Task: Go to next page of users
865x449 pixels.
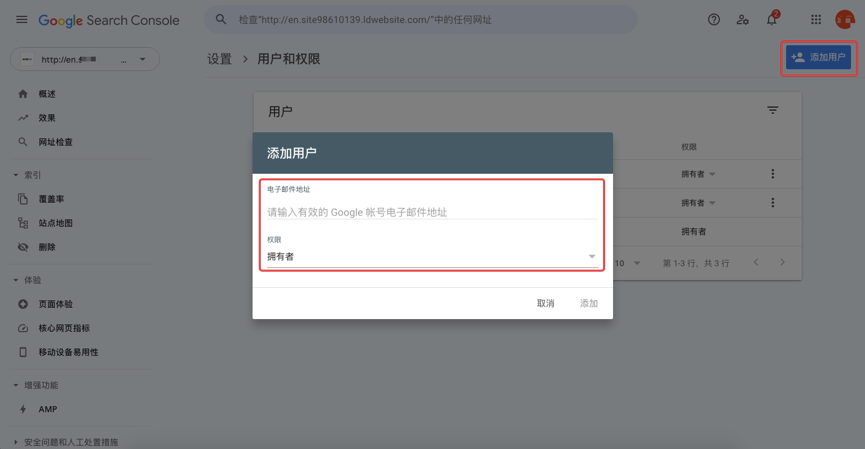Action: 782,263
